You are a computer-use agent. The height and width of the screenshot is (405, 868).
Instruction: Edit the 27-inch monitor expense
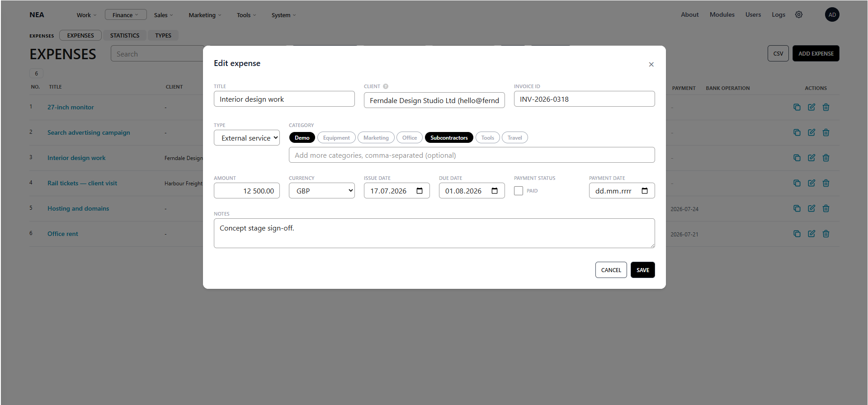coord(811,107)
